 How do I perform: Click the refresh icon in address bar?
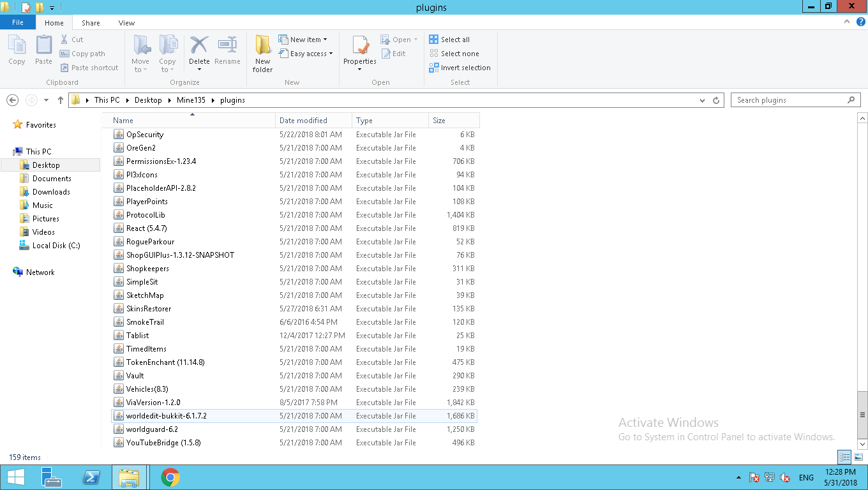pyautogui.click(x=716, y=100)
